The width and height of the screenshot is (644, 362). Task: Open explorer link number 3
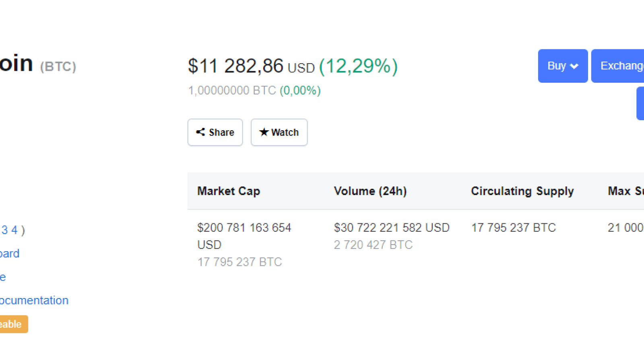pos(4,230)
